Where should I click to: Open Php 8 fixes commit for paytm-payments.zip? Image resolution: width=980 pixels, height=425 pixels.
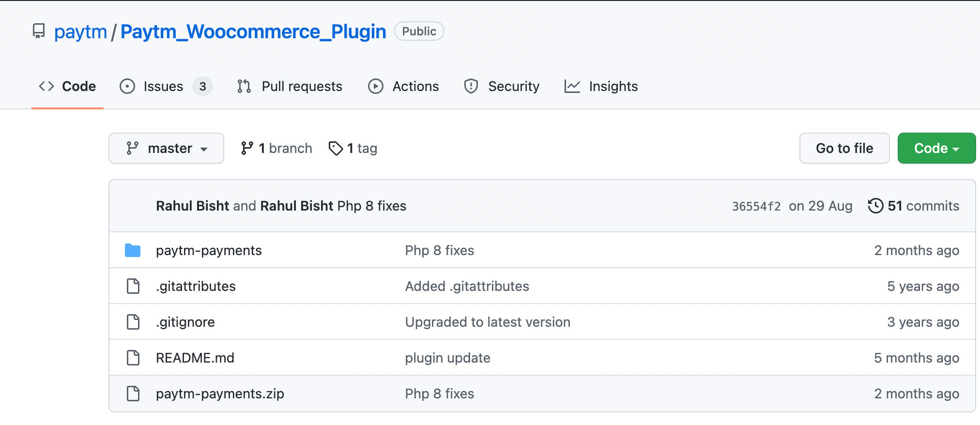440,394
